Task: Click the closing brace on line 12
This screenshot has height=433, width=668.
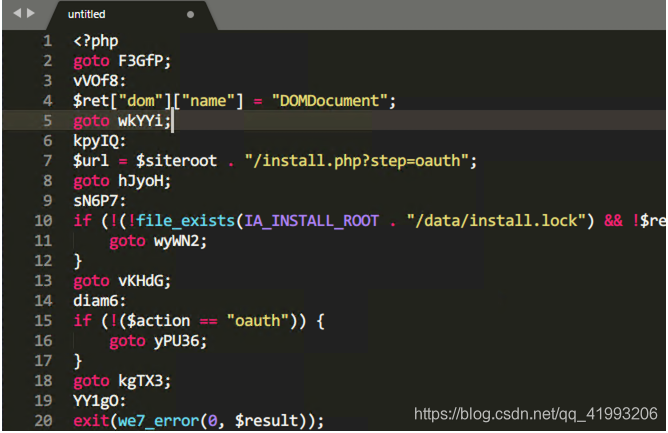Action: point(78,261)
